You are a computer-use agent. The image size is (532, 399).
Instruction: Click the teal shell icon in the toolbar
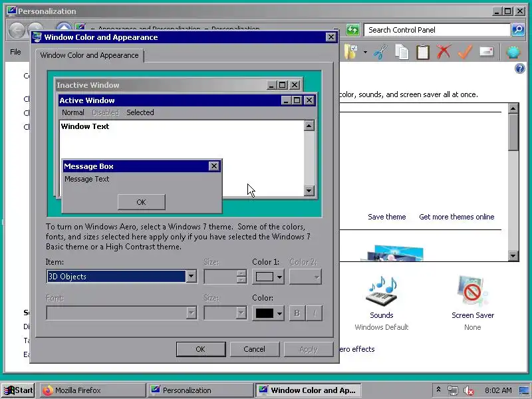click(x=513, y=52)
